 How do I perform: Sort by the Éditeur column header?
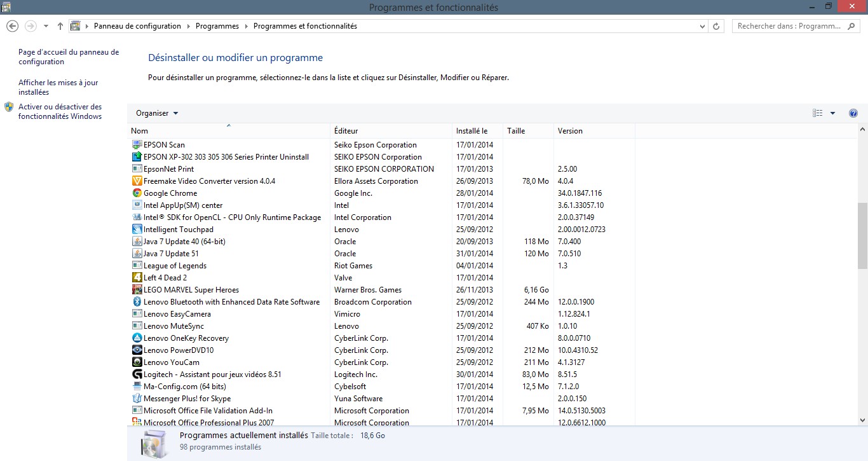pyautogui.click(x=391, y=130)
